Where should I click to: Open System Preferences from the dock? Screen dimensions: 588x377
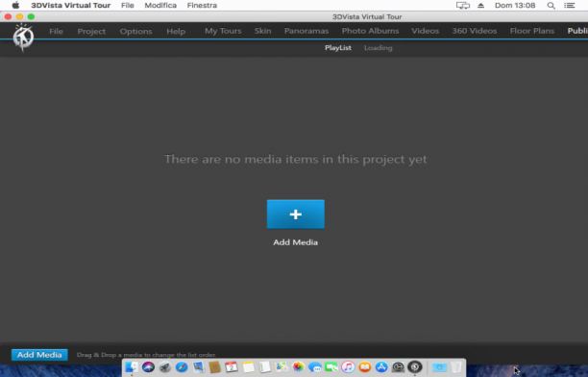[399, 366]
